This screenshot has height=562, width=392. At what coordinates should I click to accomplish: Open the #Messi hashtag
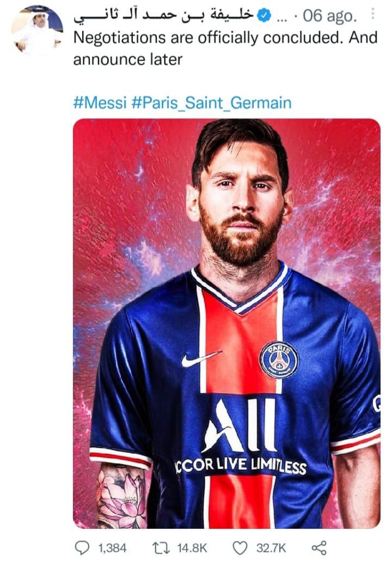tap(100, 103)
